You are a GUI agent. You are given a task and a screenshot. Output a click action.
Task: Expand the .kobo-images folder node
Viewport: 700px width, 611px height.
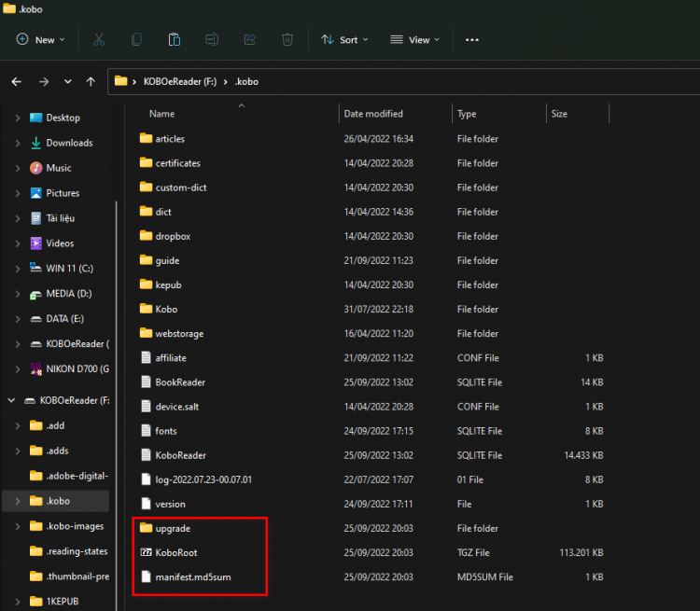tap(18, 526)
